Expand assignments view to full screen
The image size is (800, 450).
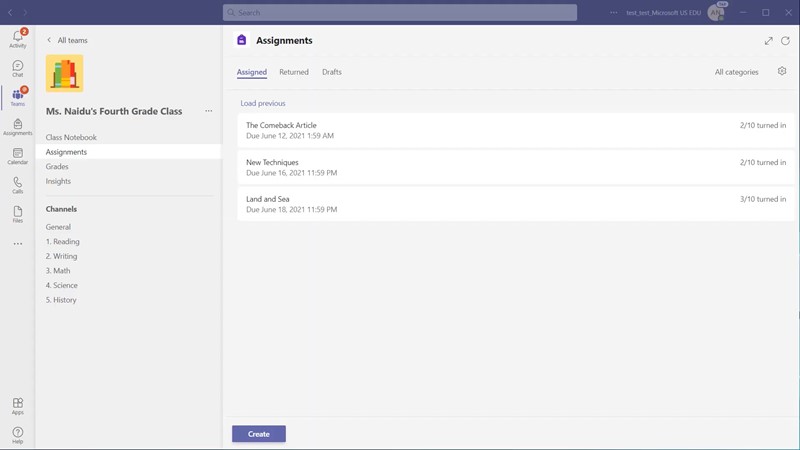(x=768, y=41)
